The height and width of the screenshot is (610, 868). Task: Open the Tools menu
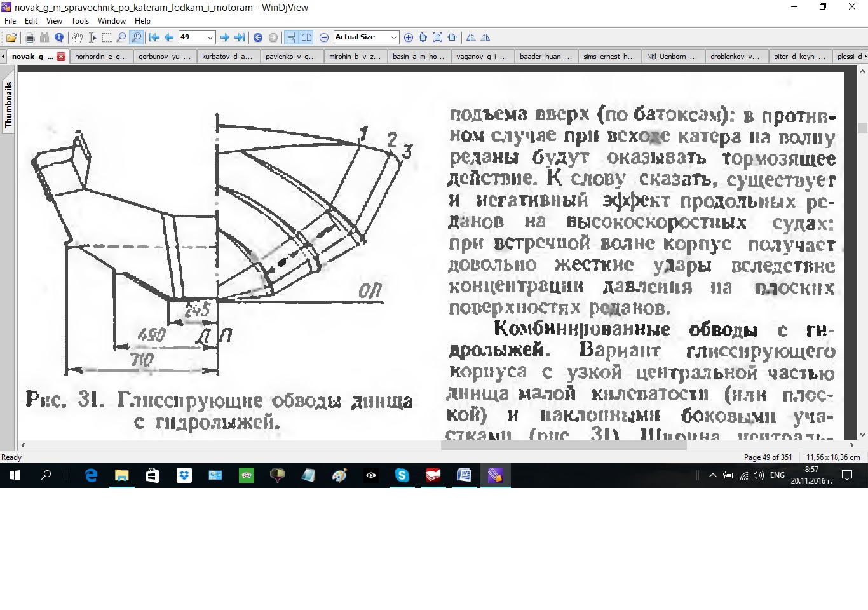pyautogui.click(x=80, y=21)
